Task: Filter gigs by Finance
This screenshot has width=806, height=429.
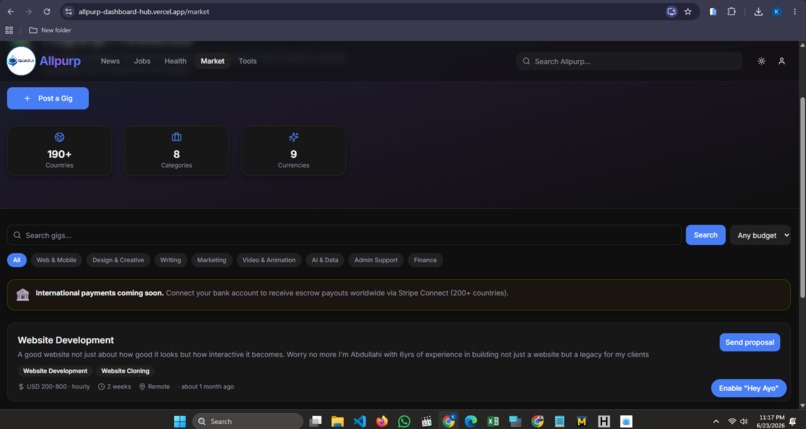Action: coord(425,260)
